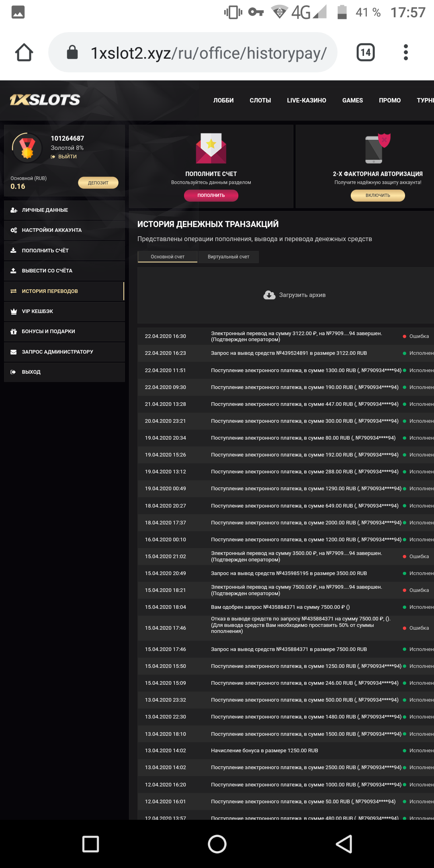The height and width of the screenshot is (868, 434).
Task: Open the СЛОТЫ menu item
Action: (260, 100)
